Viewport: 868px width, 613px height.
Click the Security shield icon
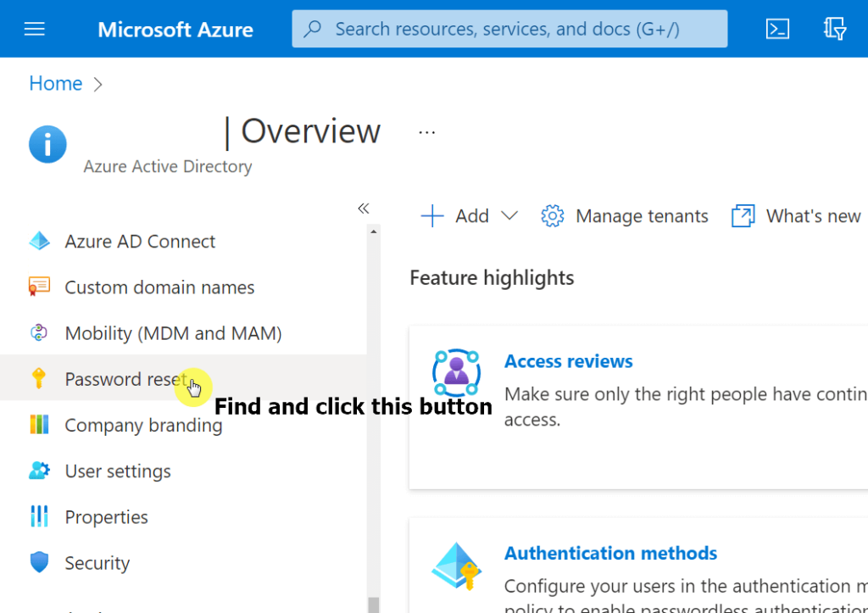[x=39, y=562]
